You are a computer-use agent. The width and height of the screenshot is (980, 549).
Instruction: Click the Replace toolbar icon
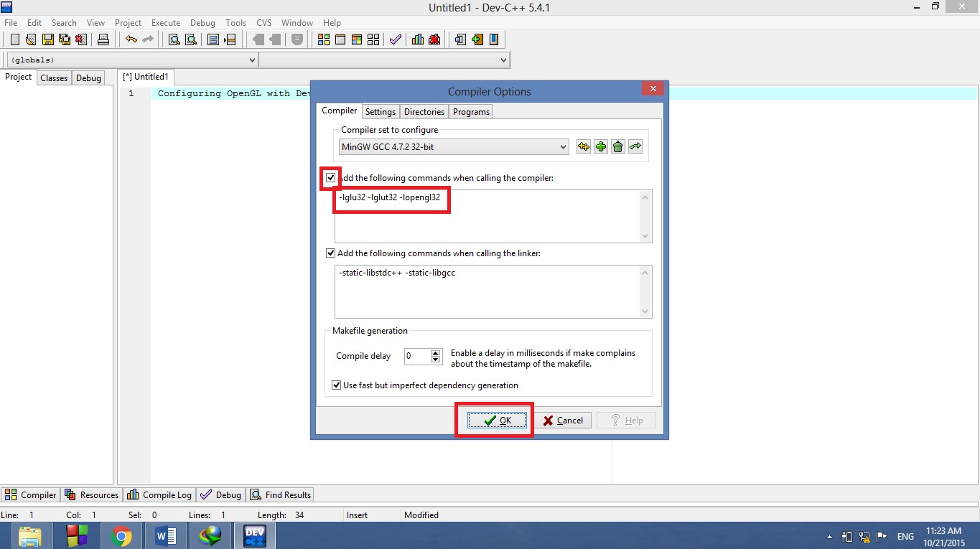190,39
